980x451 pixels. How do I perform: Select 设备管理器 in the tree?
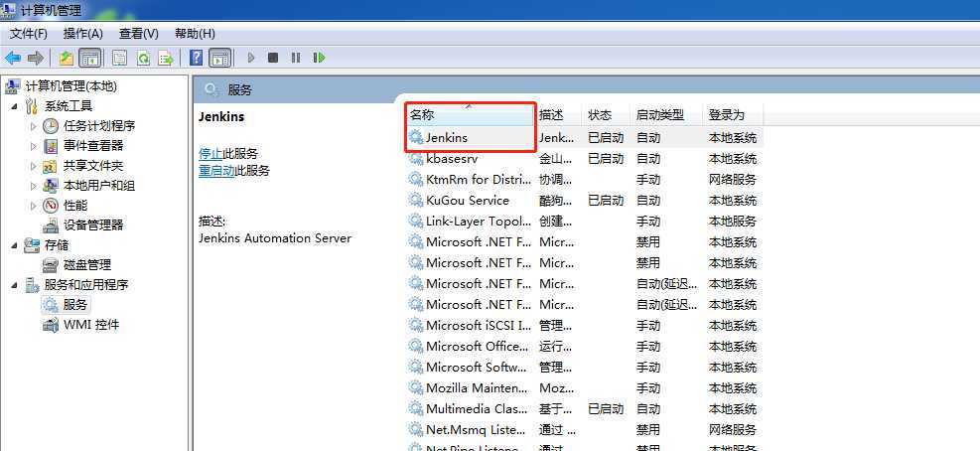tap(93, 225)
